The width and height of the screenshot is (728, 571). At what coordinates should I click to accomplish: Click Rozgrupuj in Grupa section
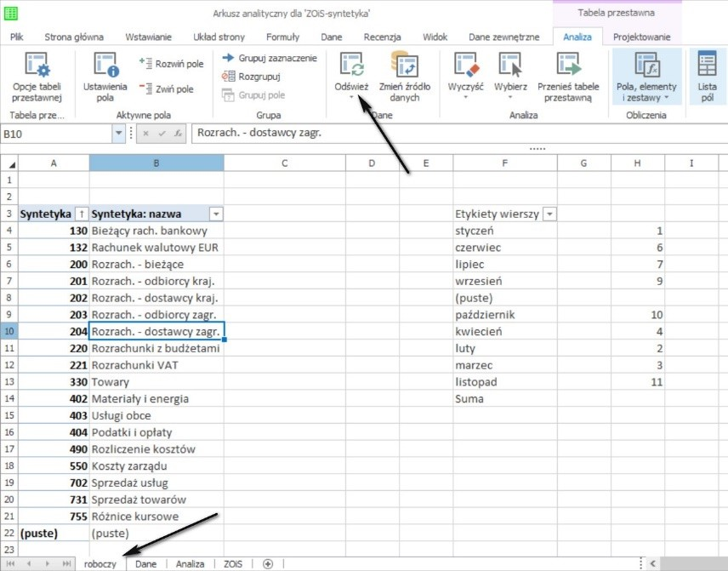click(251, 77)
